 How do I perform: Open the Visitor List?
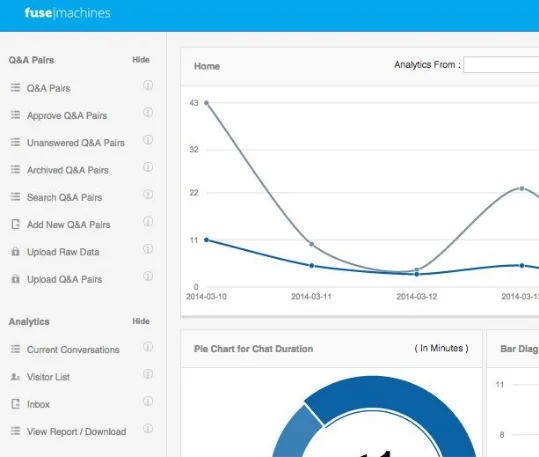click(48, 377)
